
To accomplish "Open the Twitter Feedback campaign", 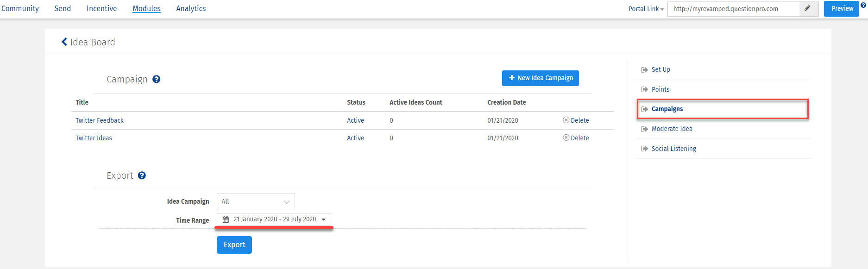I will [100, 120].
